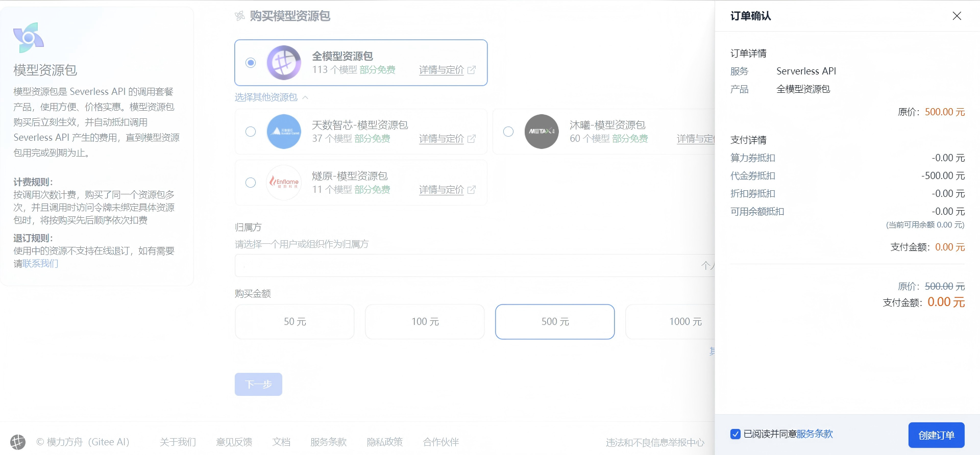Click the Gitee AI footer logo icon
Image resolution: width=980 pixels, height=455 pixels.
click(18, 442)
